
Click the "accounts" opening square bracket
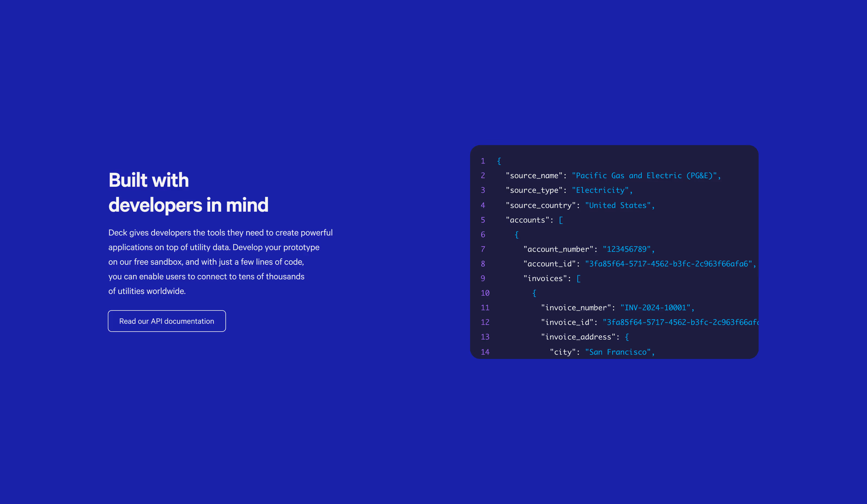click(561, 220)
